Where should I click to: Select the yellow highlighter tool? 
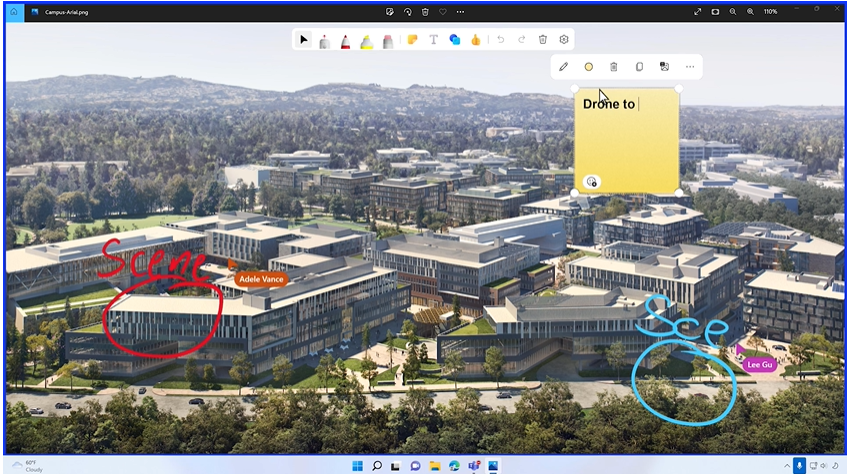tap(366, 40)
